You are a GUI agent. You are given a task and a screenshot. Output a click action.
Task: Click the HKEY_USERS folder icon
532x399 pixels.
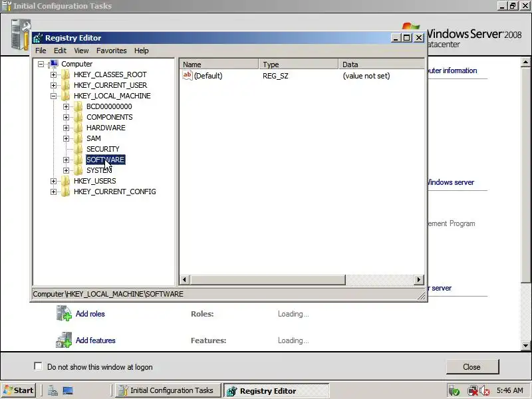point(66,181)
